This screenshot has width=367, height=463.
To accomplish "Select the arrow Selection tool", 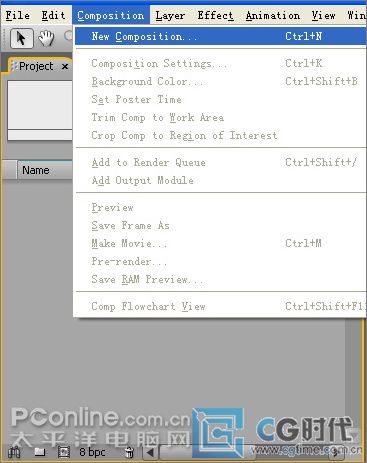I will pos(21,38).
